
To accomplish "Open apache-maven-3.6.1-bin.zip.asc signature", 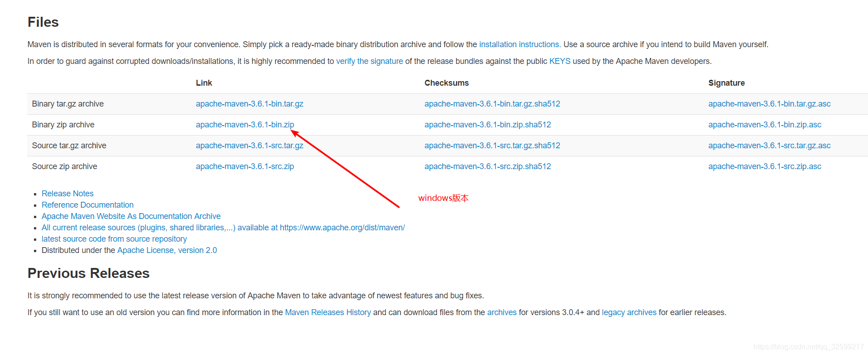I will click(x=765, y=125).
